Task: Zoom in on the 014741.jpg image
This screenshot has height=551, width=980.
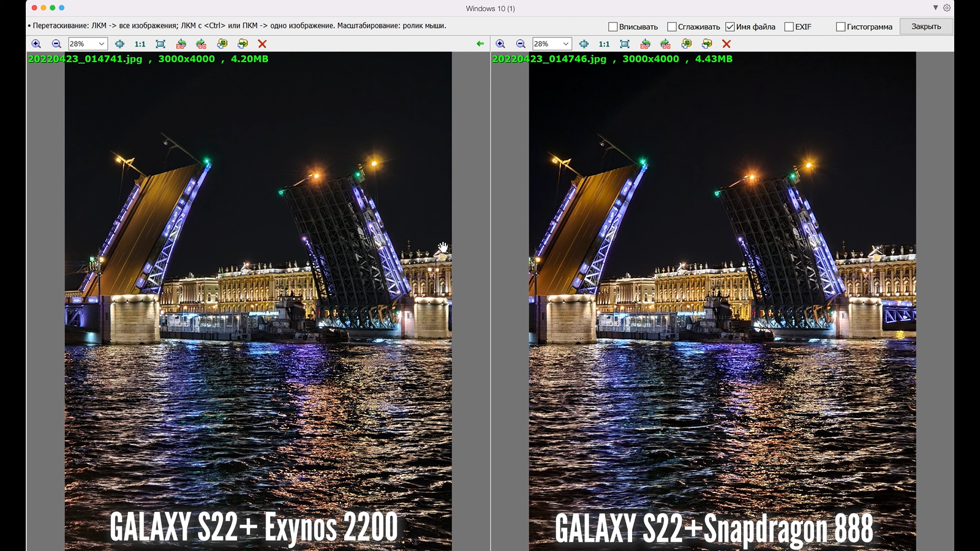Action: (x=36, y=44)
